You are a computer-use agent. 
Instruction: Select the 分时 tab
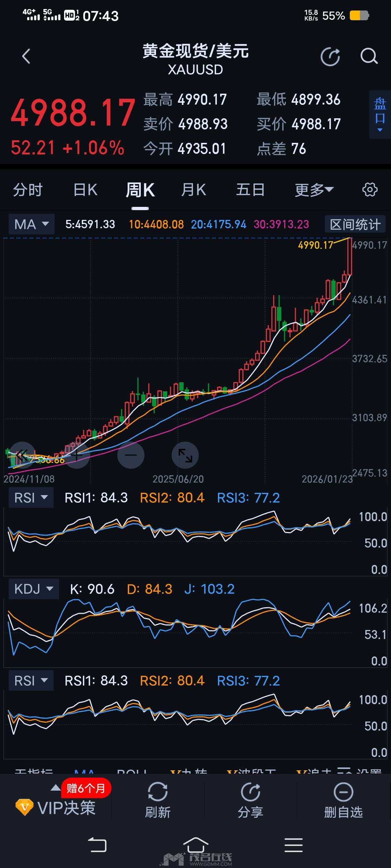pos(28,190)
